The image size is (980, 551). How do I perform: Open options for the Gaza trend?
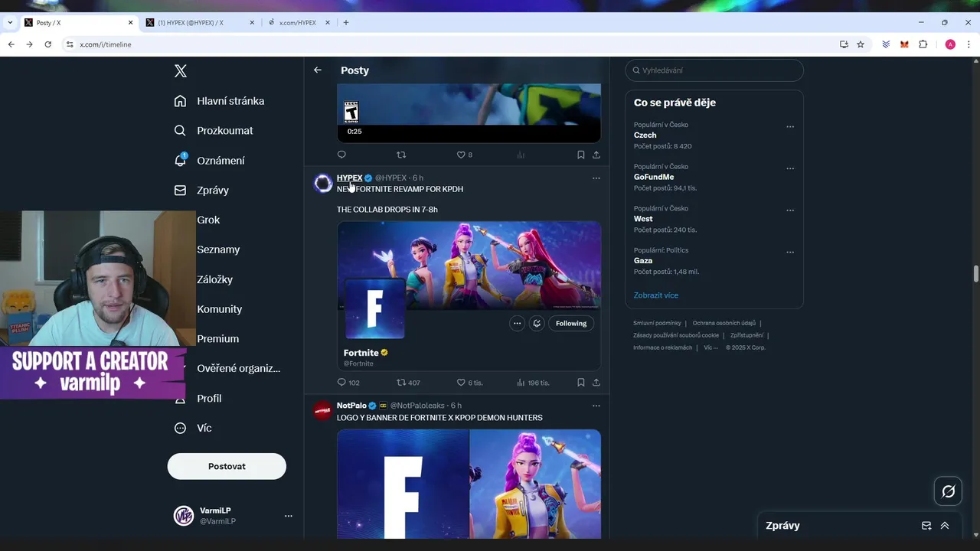[790, 252]
